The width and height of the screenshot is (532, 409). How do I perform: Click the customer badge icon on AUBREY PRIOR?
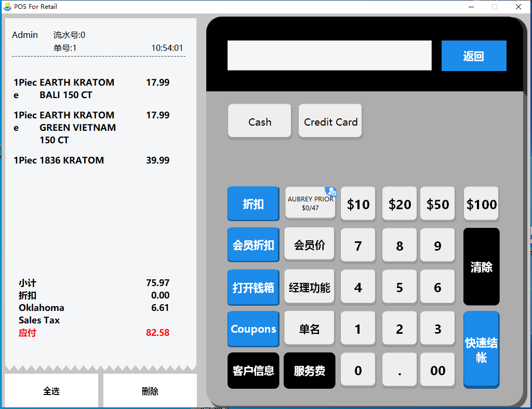click(330, 192)
